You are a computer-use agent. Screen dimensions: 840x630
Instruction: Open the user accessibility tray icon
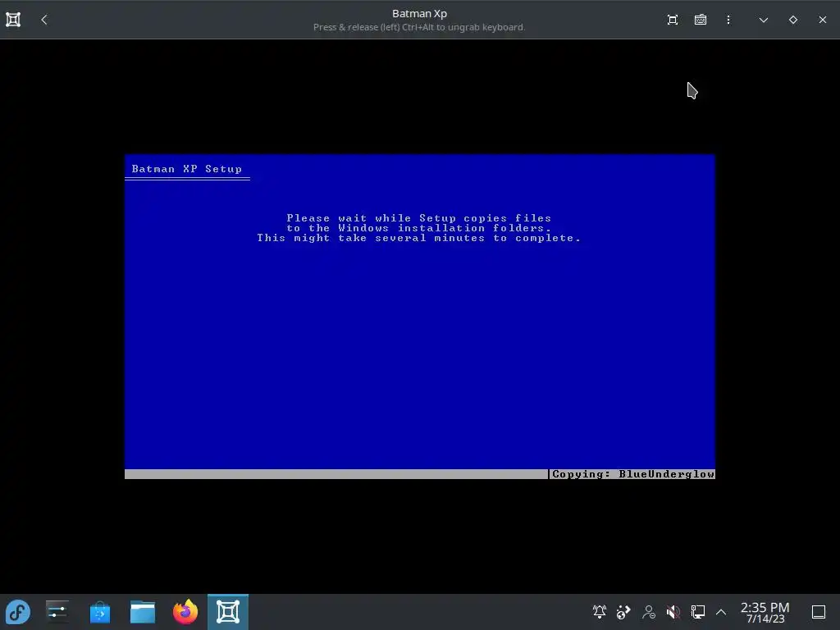(649, 612)
